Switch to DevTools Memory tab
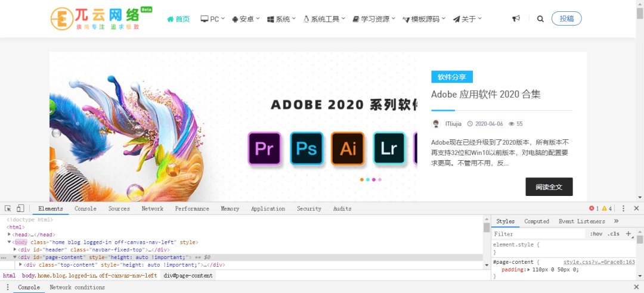644x293 pixels. (x=230, y=208)
